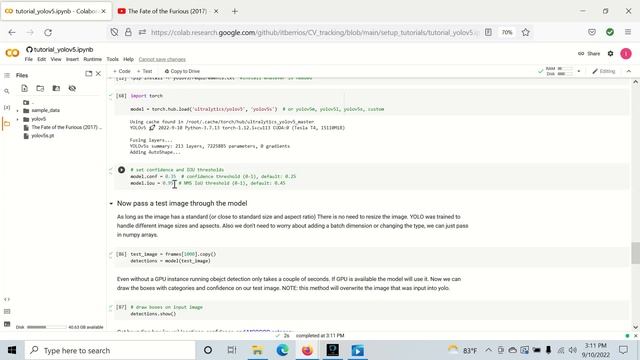This screenshot has height=360, width=640.
Task: Click the Cannot save changes link
Action: (x=162, y=60)
